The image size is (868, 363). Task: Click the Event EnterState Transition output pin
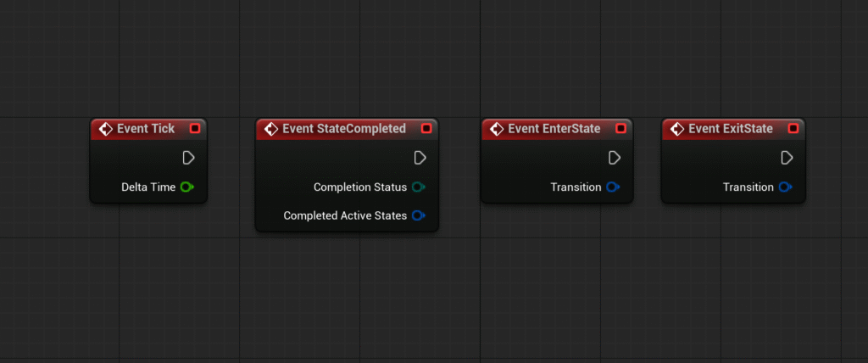612,187
